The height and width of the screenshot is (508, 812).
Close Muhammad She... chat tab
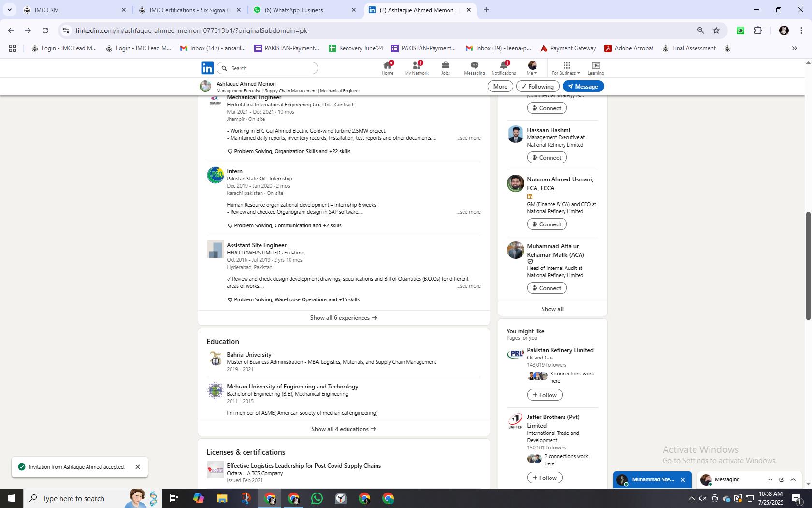click(x=683, y=480)
